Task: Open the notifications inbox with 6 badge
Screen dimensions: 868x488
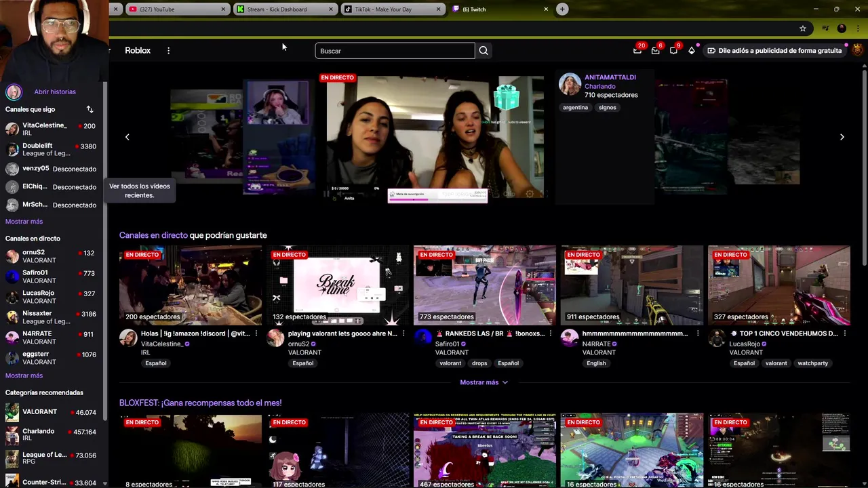Action: pos(655,50)
